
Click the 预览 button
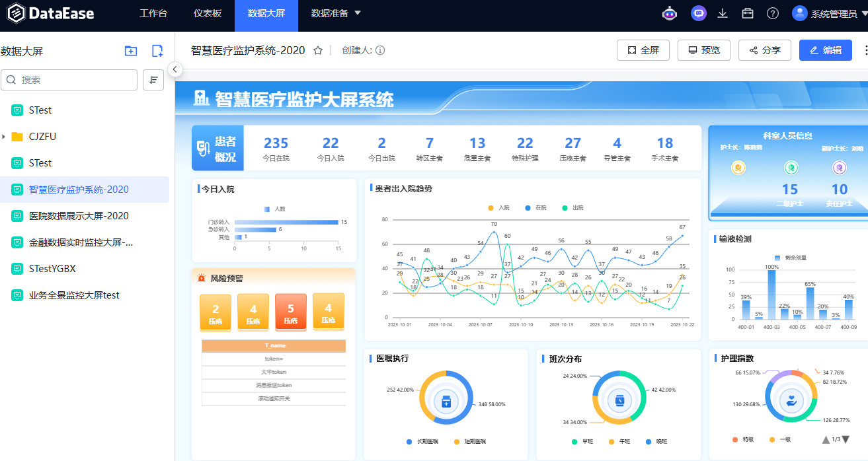(703, 50)
